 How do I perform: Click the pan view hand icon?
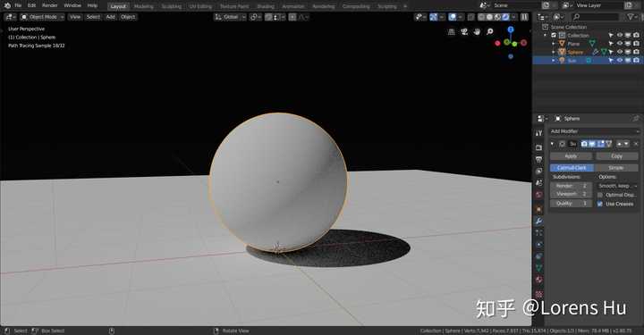(477, 31)
